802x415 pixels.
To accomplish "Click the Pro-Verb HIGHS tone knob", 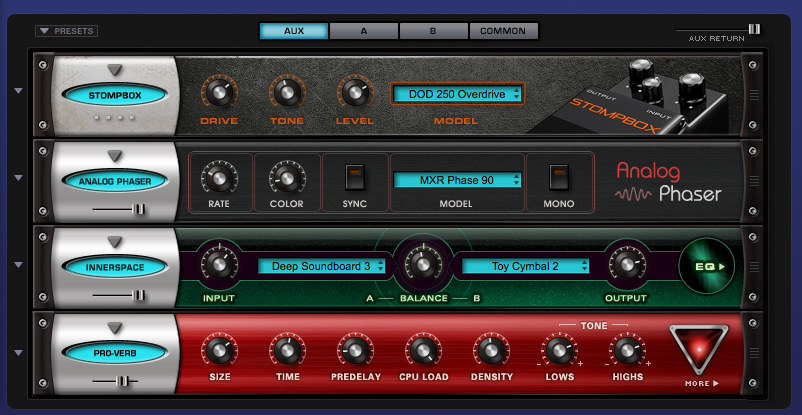I will pyautogui.click(x=627, y=351).
